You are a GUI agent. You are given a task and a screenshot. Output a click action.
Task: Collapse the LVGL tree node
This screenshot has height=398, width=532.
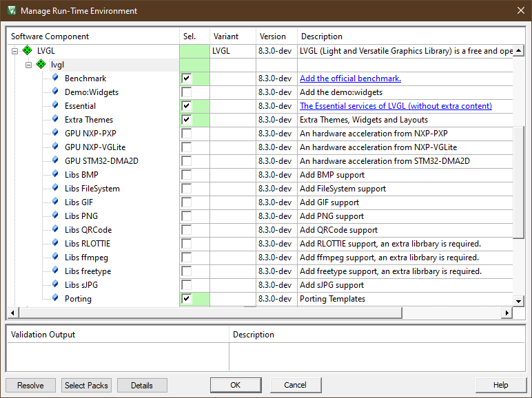coord(14,51)
